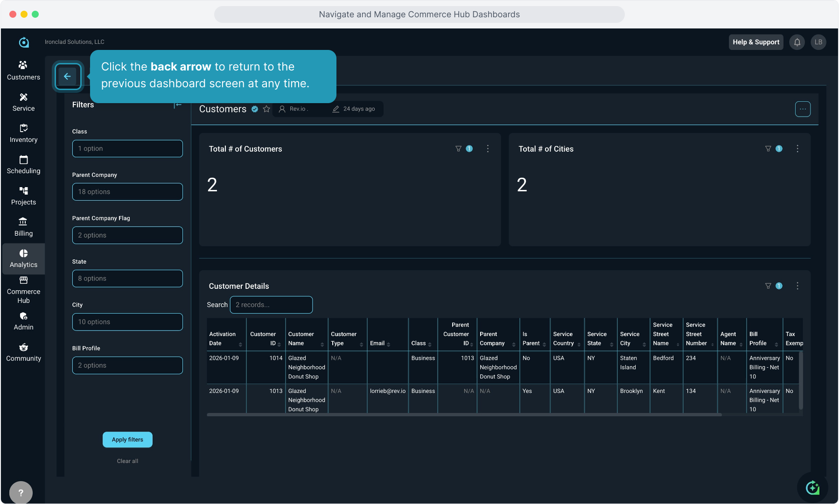This screenshot has width=839, height=504.
Task: Open the notifications bell
Action: point(797,42)
